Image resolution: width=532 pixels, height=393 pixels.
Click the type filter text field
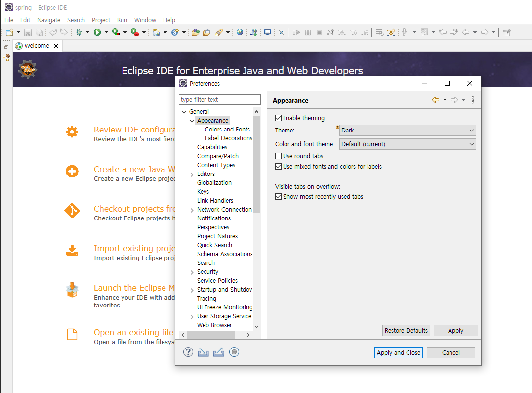pyautogui.click(x=219, y=99)
